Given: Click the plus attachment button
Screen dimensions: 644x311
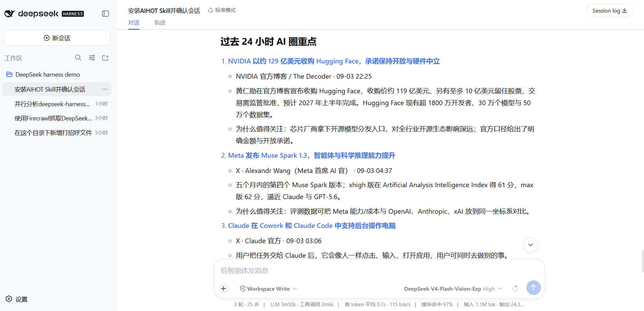Looking at the screenshot, I should coord(223,289).
